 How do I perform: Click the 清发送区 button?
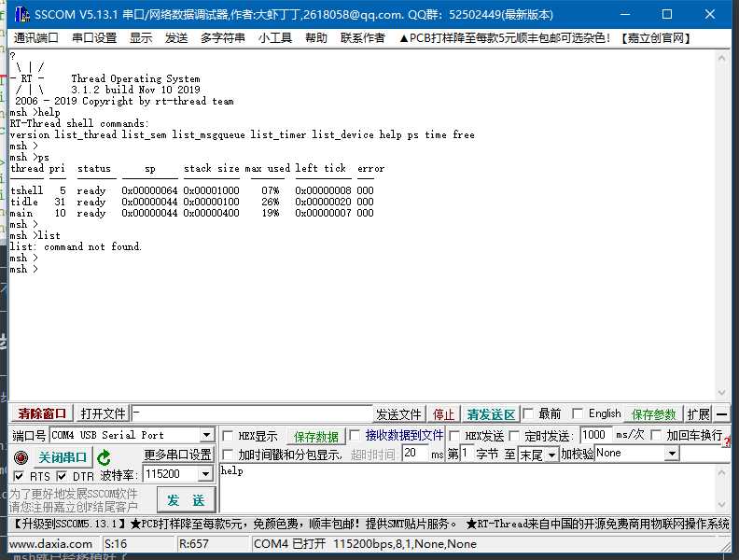491,414
